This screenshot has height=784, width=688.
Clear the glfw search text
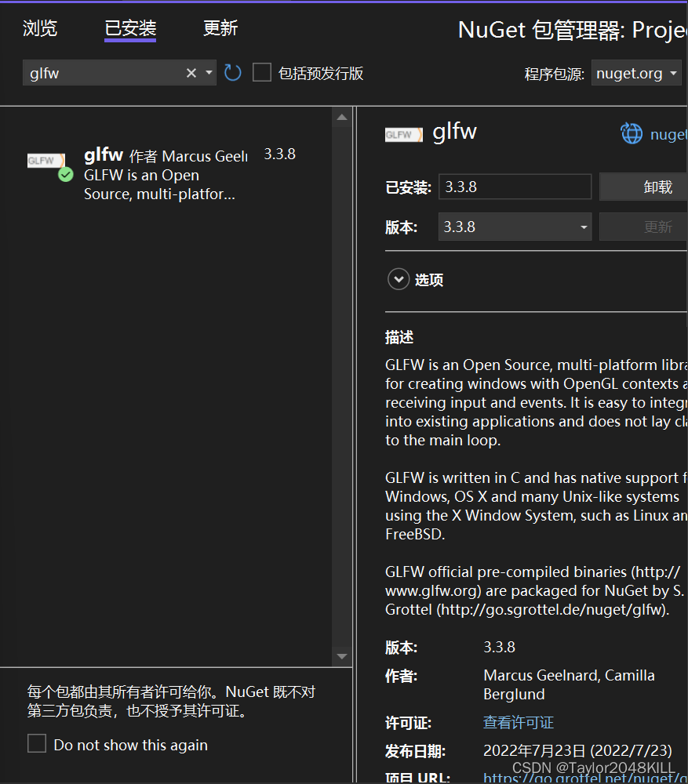pos(191,73)
